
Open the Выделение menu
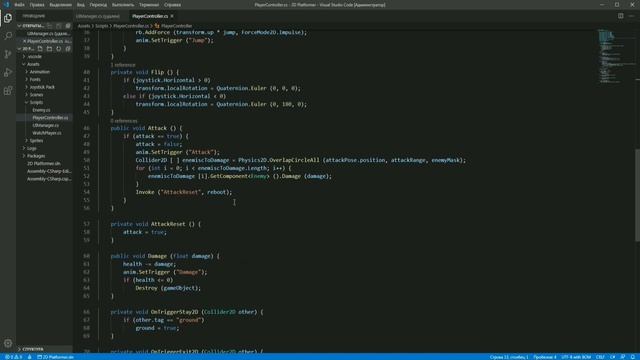click(x=60, y=5)
